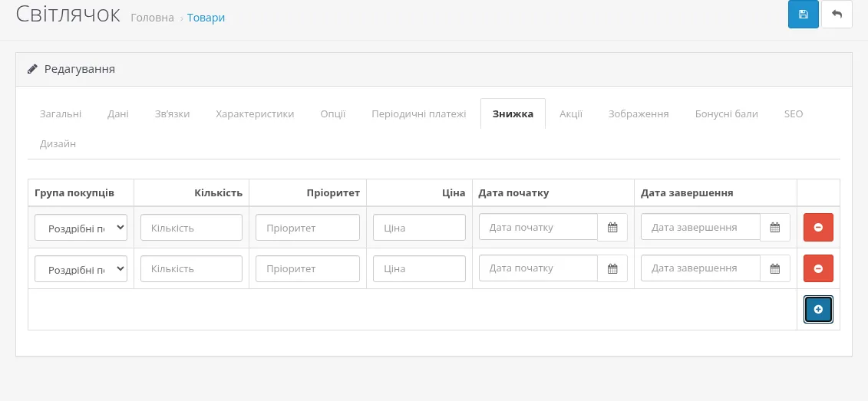Open calendar for first row Дата завершення

(x=775, y=227)
